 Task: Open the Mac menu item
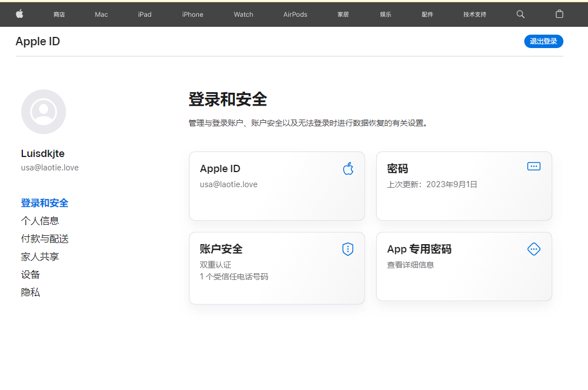pyautogui.click(x=101, y=15)
